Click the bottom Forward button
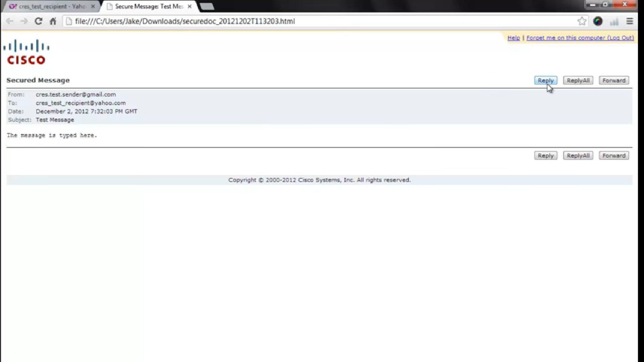Screen dimensions: 644x362 [614, 156]
